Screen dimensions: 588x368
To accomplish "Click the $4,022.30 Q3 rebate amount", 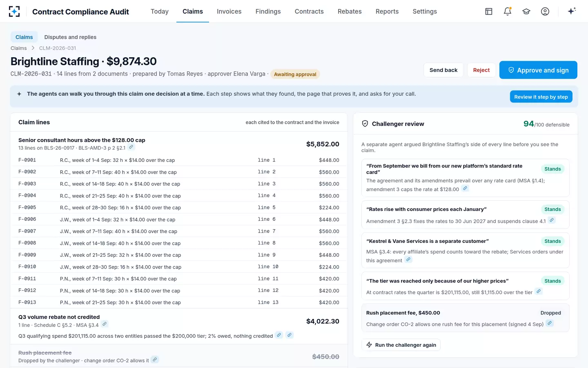I will [323, 321].
